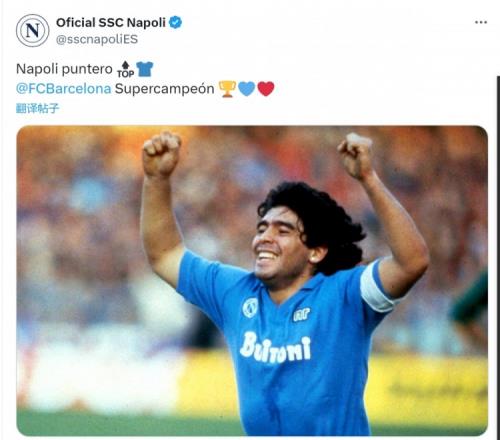This screenshot has height=440, width=500.
Task: Click the blue shirt emoji
Action: click(x=145, y=69)
